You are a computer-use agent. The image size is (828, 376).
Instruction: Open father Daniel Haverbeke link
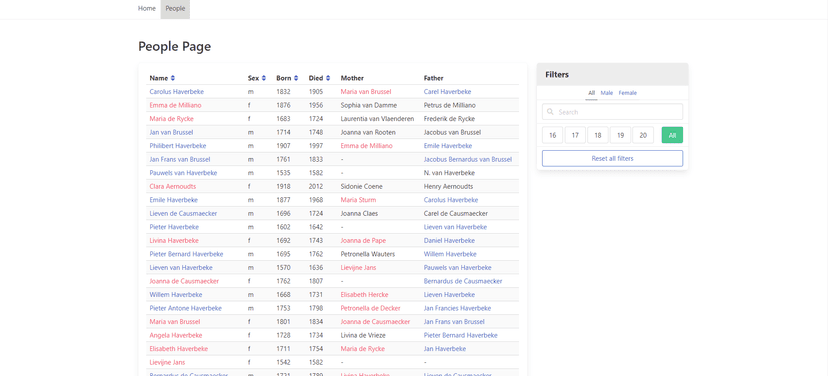pyautogui.click(x=449, y=241)
